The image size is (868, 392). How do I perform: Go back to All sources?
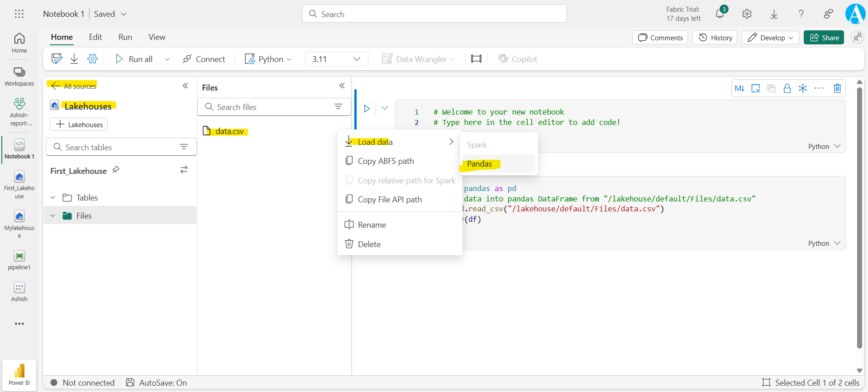point(74,86)
